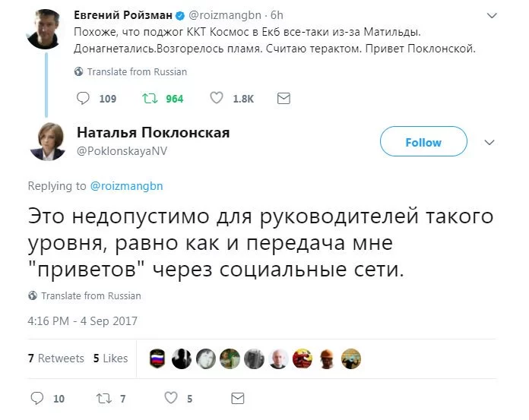Reply to Поклонская's tweet with 10 replies
This screenshot has width=529, height=420.
[37, 397]
